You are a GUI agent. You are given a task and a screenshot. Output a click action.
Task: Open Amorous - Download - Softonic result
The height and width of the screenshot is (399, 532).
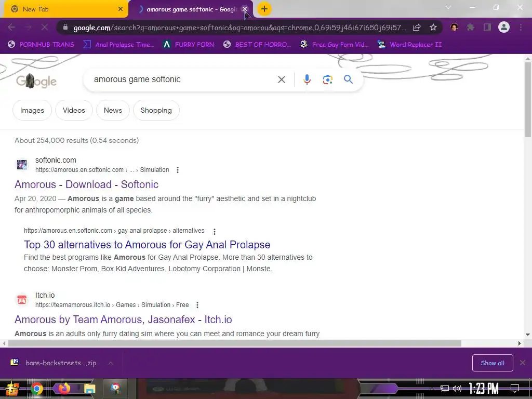point(87,184)
